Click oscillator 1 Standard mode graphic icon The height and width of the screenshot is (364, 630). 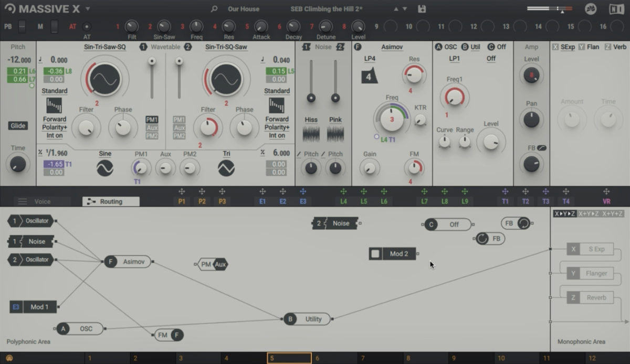click(x=55, y=105)
